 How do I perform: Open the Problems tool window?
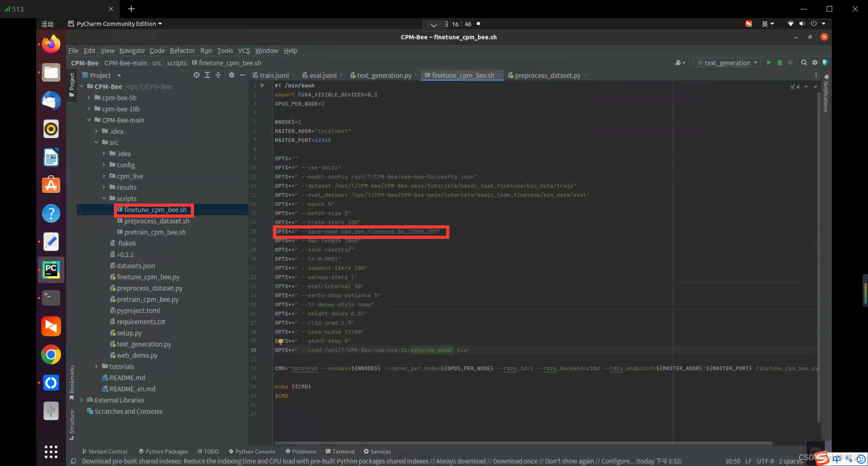pyautogui.click(x=301, y=452)
